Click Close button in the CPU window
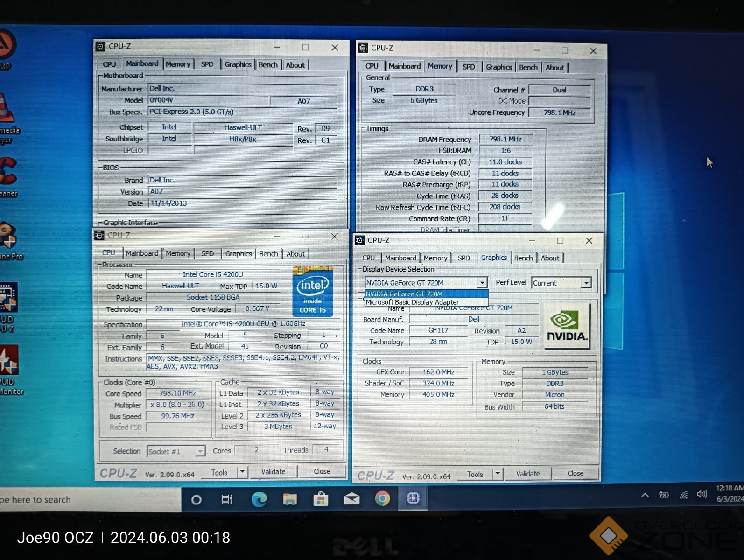Viewport: 744px width, 560px height. coord(322,471)
